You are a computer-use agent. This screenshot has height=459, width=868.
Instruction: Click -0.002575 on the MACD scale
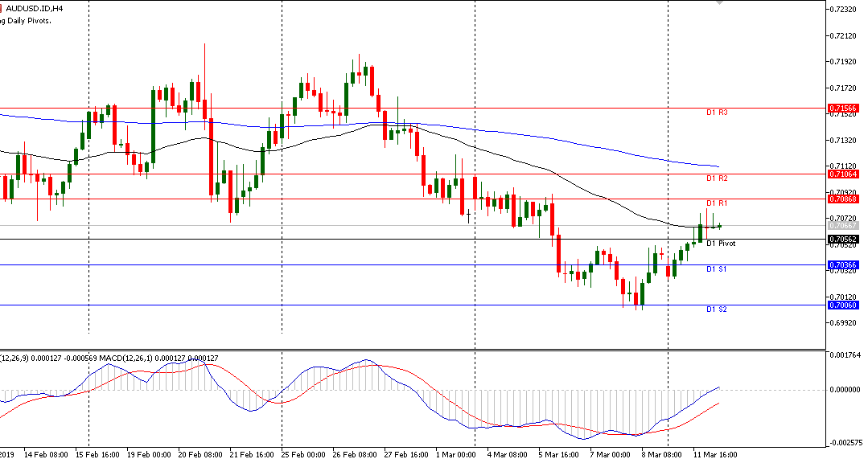pos(845,443)
